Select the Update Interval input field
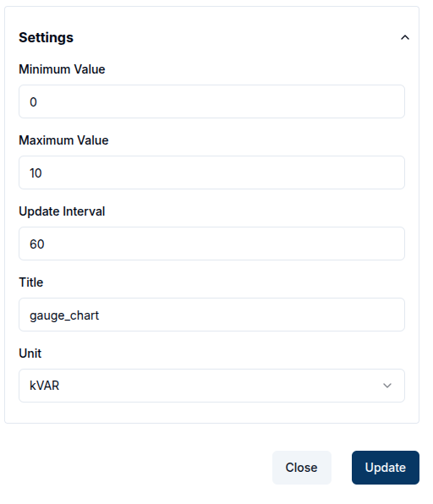The image size is (433, 504). coord(211,244)
